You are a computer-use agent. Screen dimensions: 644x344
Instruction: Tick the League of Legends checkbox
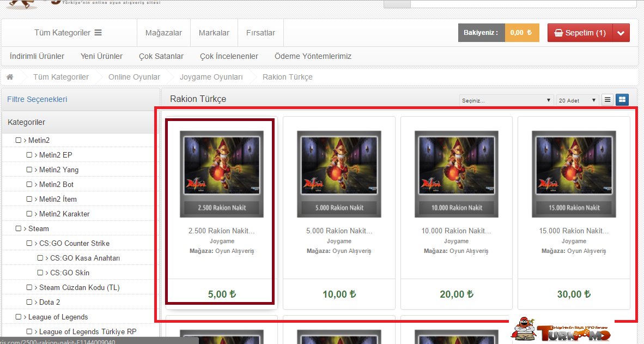pos(18,317)
